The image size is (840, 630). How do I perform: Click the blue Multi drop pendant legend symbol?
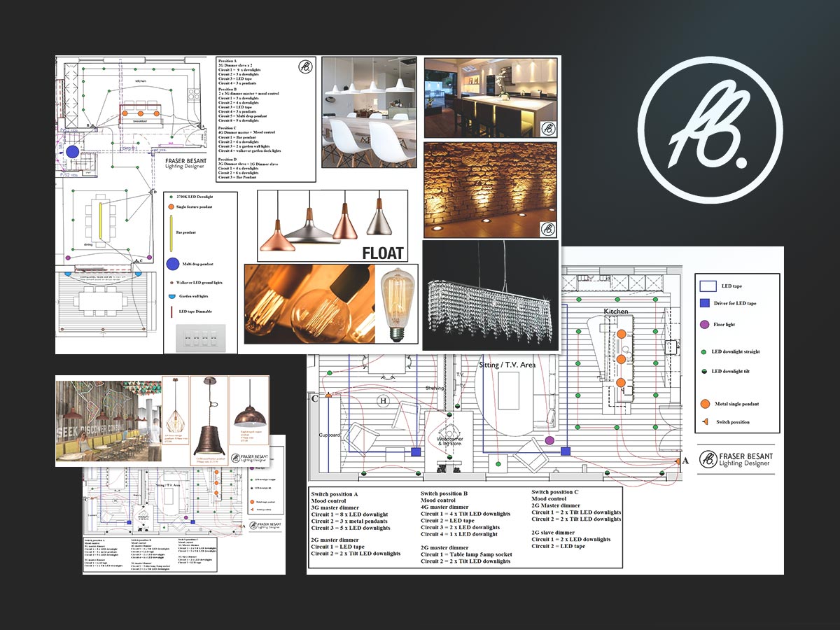pos(172,265)
